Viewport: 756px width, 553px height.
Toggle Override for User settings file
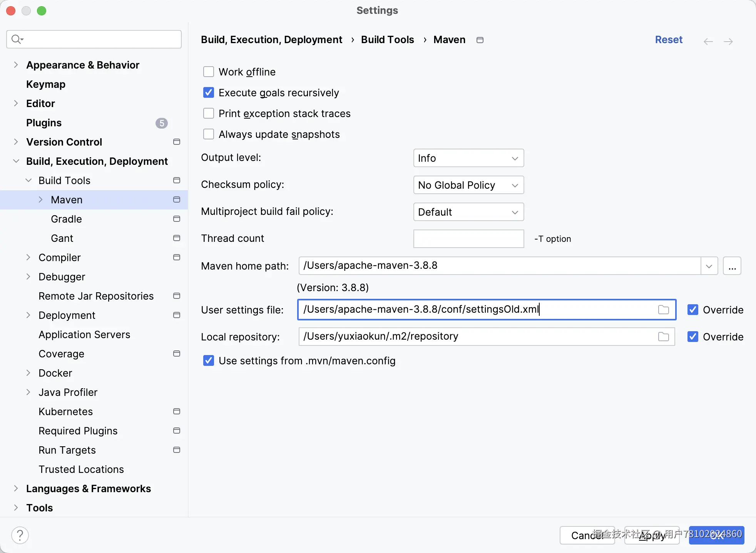coord(693,310)
